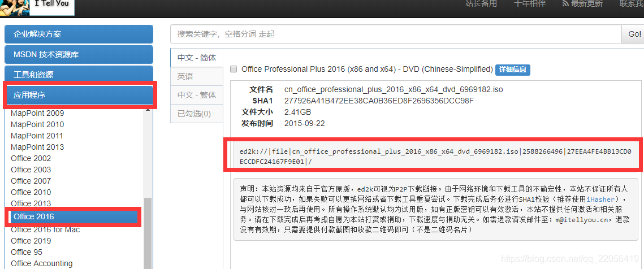Expand the 企业解决方案 category
644x269 pixels.
click(79, 34)
